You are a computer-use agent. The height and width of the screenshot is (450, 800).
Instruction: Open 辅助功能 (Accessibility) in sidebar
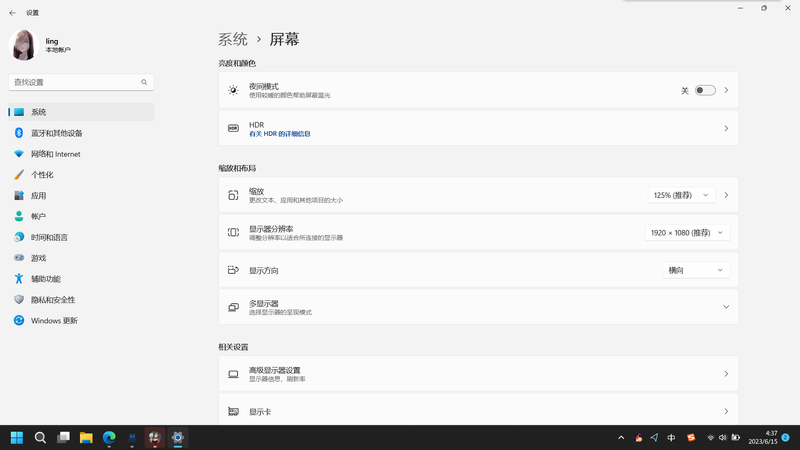pos(45,279)
